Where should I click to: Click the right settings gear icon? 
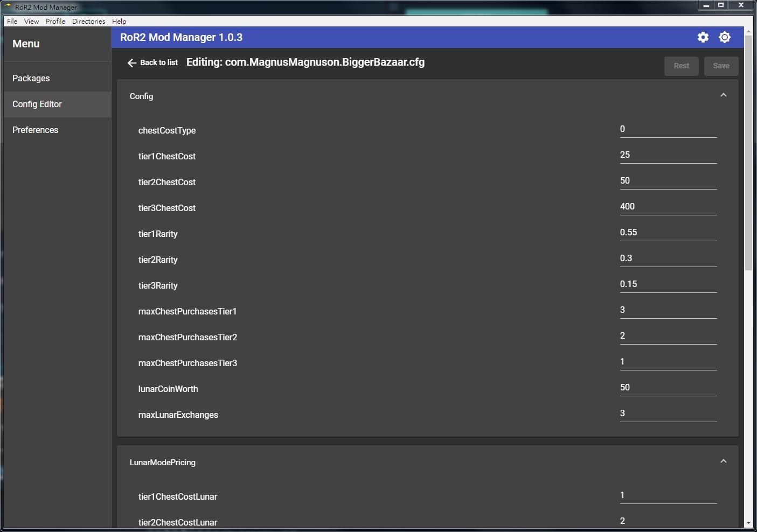pyautogui.click(x=724, y=37)
